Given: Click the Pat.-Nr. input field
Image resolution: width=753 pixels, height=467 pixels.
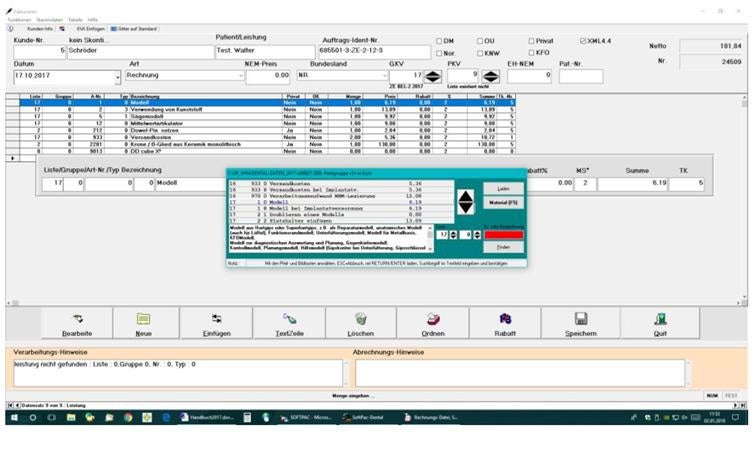Looking at the screenshot, I should [x=581, y=76].
